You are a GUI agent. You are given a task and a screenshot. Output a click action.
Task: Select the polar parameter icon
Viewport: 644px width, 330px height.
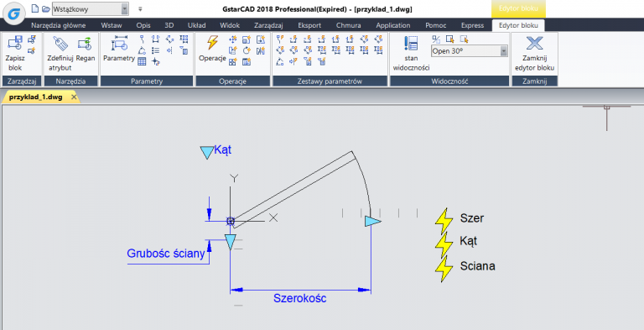tap(169, 39)
